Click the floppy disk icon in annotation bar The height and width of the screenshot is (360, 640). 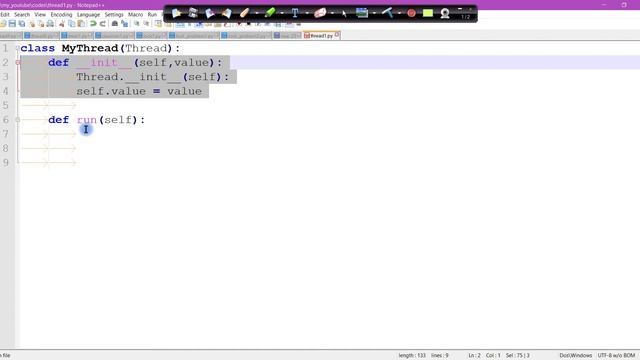[193, 13]
